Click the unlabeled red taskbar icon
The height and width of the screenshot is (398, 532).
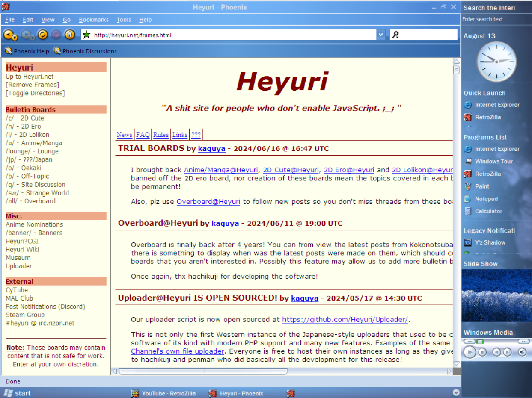click(x=291, y=393)
